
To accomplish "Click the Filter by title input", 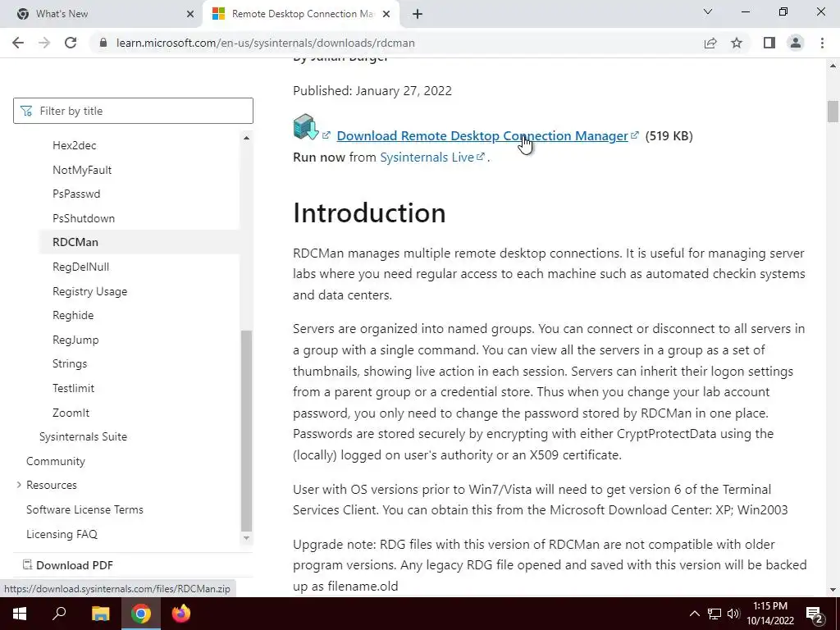I will tap(133, 111).
